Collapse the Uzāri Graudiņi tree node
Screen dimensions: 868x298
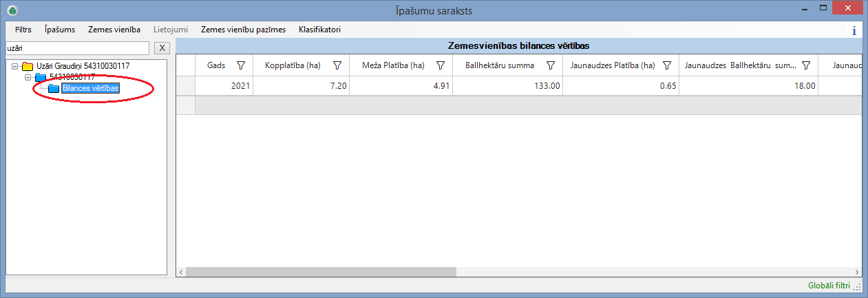[14, 66]
